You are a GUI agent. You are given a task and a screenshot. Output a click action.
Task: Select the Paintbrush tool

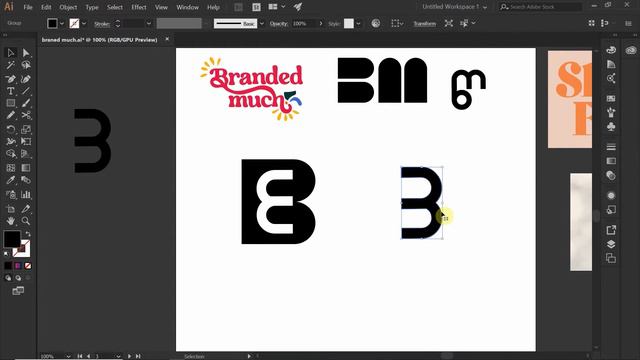pos(26,103)
